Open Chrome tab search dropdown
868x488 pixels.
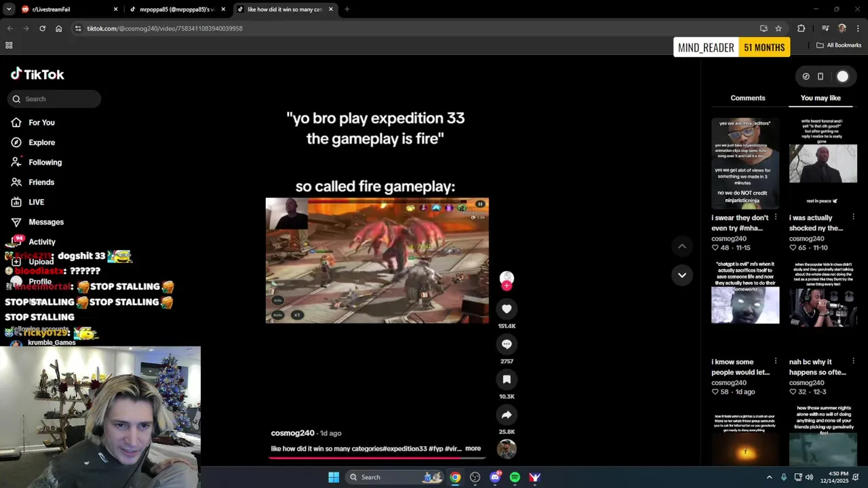click(x=9, y=9)
